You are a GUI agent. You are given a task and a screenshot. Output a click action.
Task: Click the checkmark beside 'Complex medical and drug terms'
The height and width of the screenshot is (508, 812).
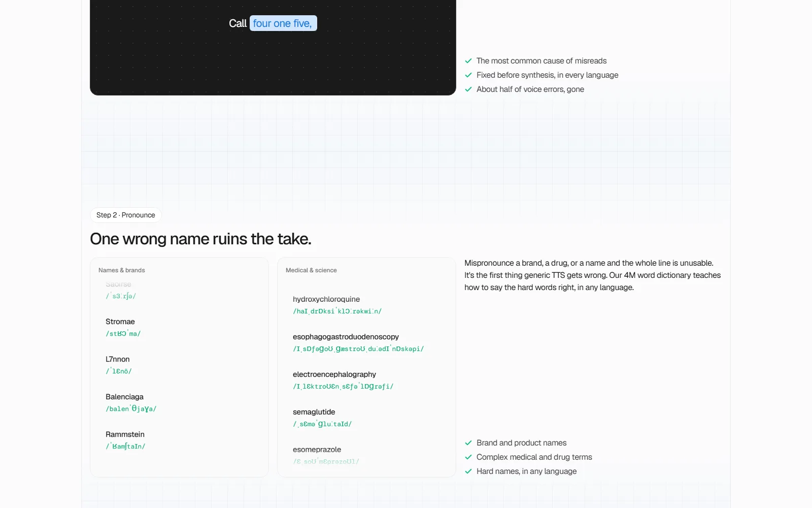(x=468, y=457)
